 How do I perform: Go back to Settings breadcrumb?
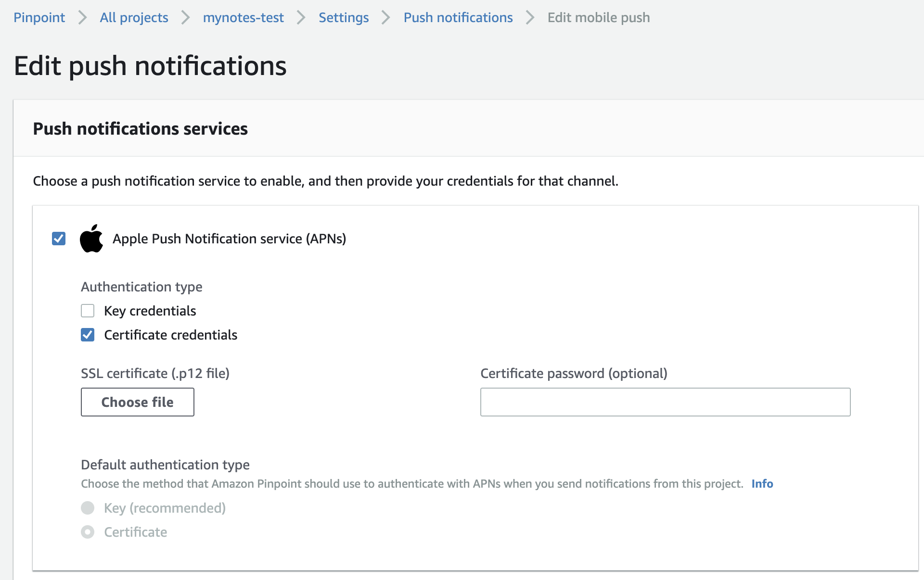coord(344,18)
